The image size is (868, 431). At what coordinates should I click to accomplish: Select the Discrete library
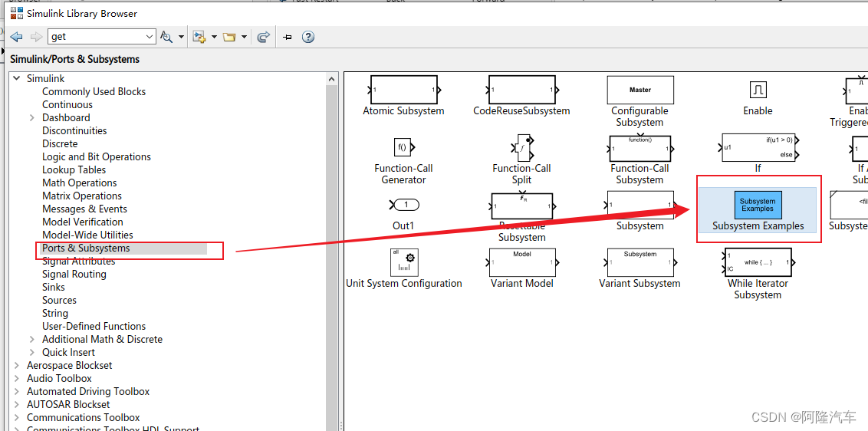60,144
